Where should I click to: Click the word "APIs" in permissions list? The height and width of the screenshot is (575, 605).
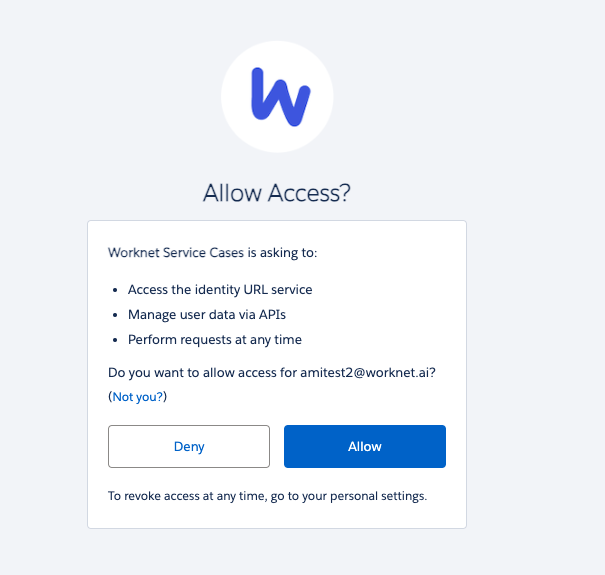[272, 315]
